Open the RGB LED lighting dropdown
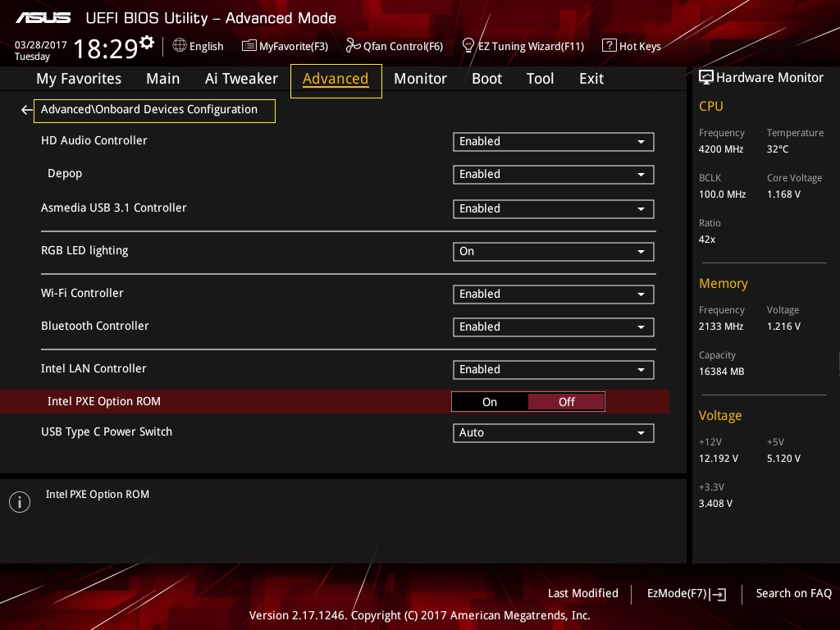 click(554, 252)
